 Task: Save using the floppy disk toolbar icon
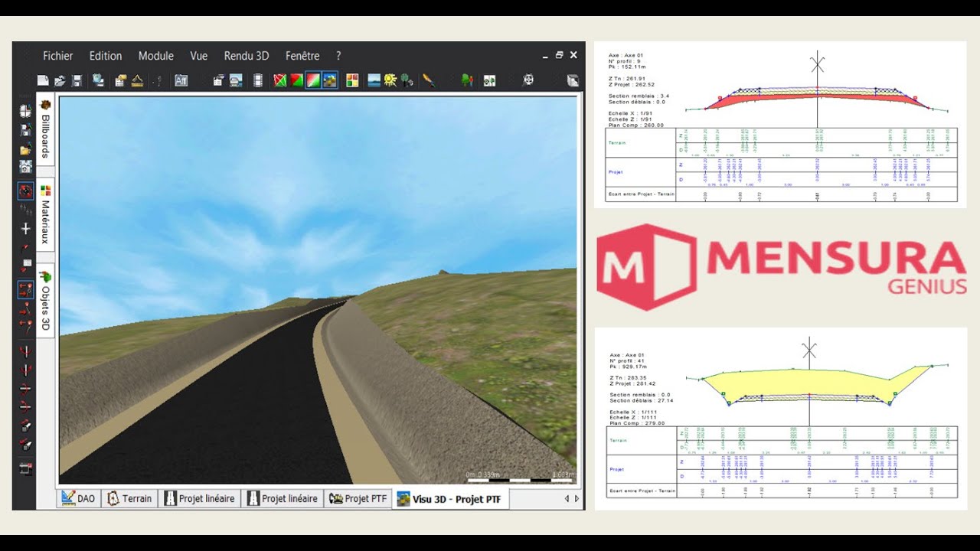(x=77, y=80)
